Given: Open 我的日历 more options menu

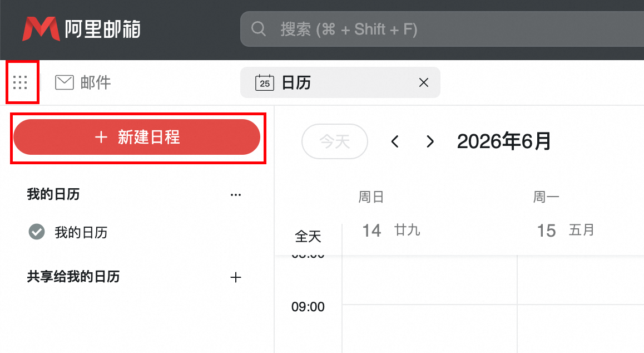Looking at the screenshot, I should [x=236, y=195].
